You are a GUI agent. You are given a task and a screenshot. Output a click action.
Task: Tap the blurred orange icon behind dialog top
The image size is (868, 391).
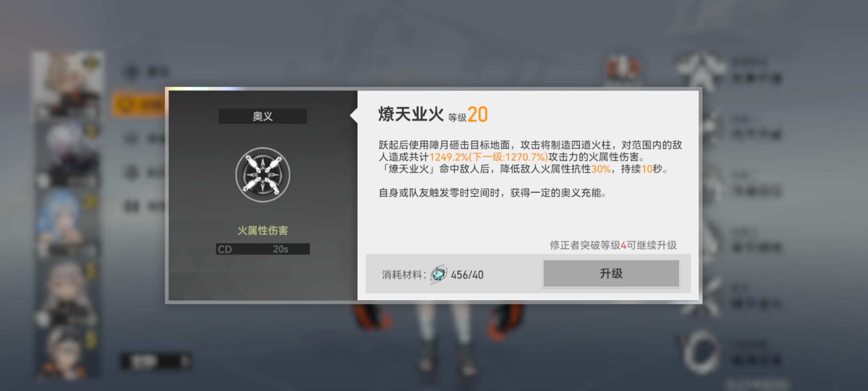pyautogui.click(x=622, y=70)
